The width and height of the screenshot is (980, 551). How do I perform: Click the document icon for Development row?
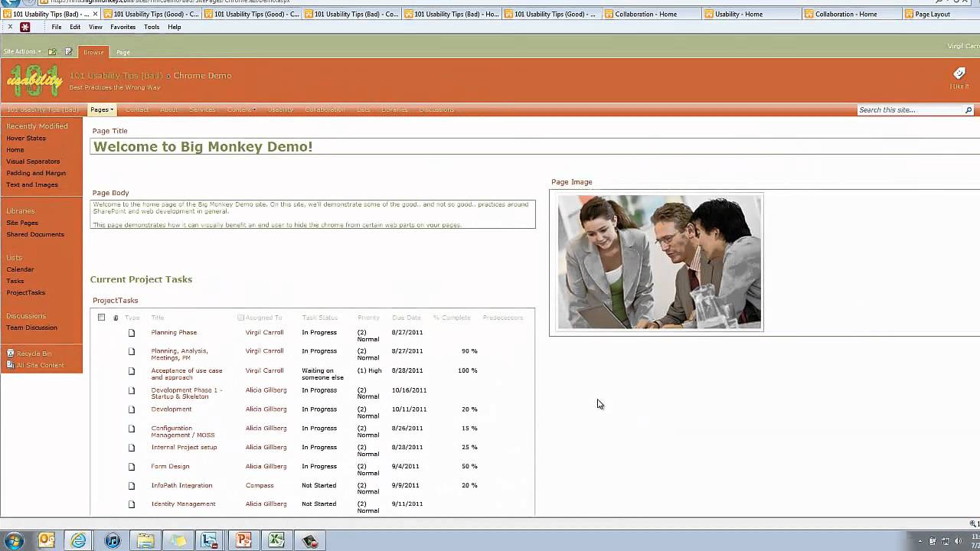pyautogui.click(x=132, y=409)
